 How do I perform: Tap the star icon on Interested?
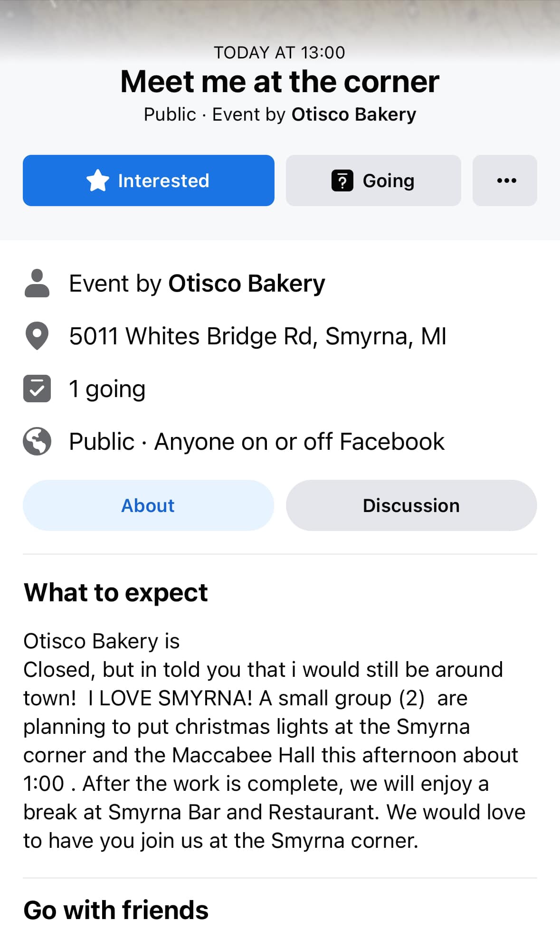click(x=98, y=180)
